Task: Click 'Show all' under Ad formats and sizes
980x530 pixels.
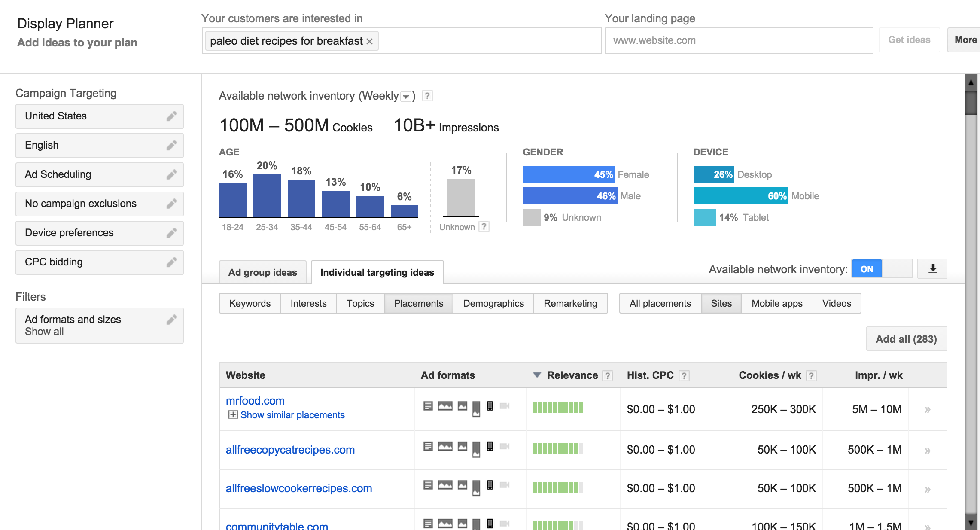Action: [44, 332]
